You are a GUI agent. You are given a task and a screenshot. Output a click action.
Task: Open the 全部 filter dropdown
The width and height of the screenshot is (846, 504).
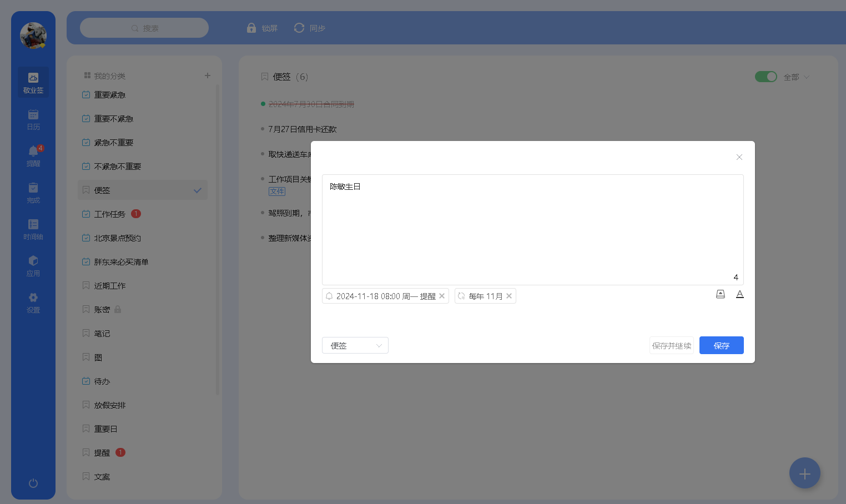click(x=797, y=77)
